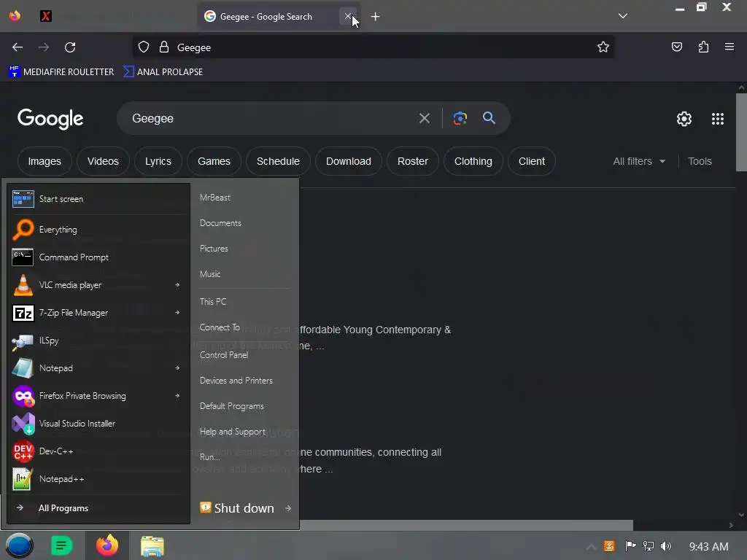Select the Download filter chip
Viewport: 747px width, 560px height.
pyautogui.click(x=349, y=161)
